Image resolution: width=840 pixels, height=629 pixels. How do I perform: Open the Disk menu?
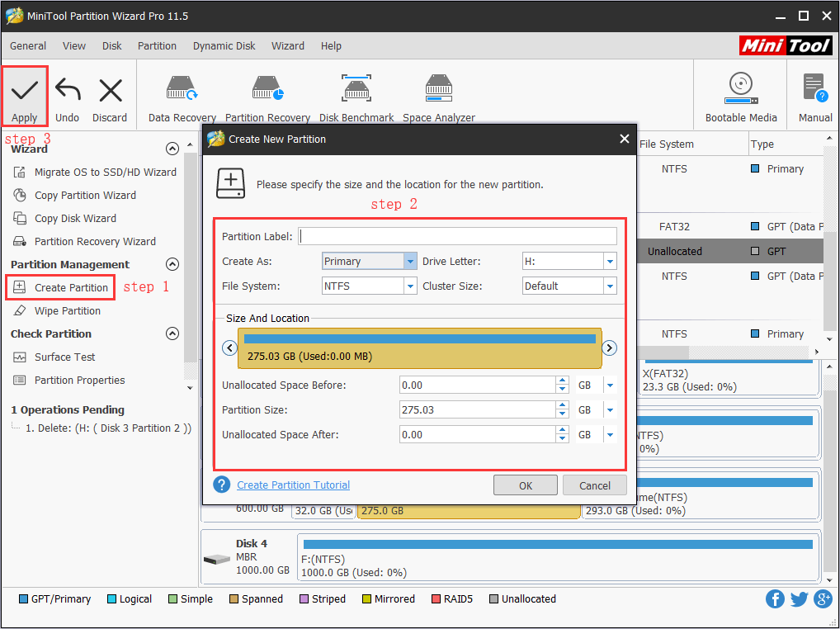pyautogui.click(x=112, y=46)
